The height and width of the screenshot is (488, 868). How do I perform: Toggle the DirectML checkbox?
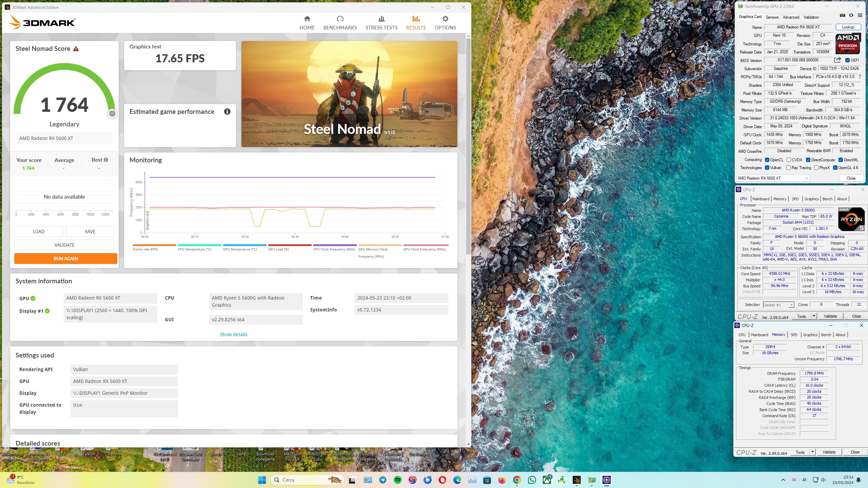(841, 160)
